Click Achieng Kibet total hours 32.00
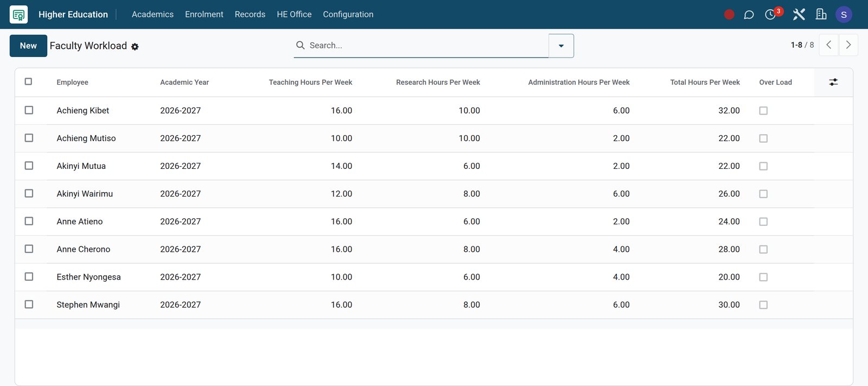The height and width of the screenshot is (386, 868). point(729,111)
